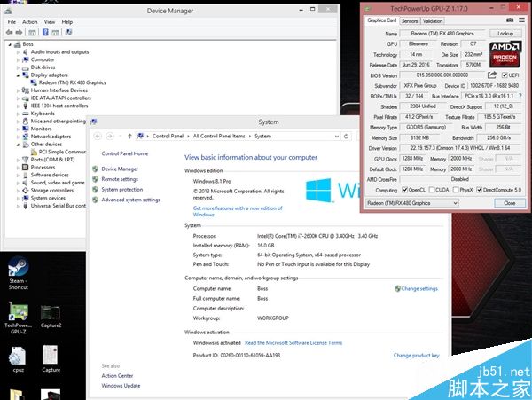
Task: Click the GPU Name field in GPU-Z
Action: pos(442,33)
